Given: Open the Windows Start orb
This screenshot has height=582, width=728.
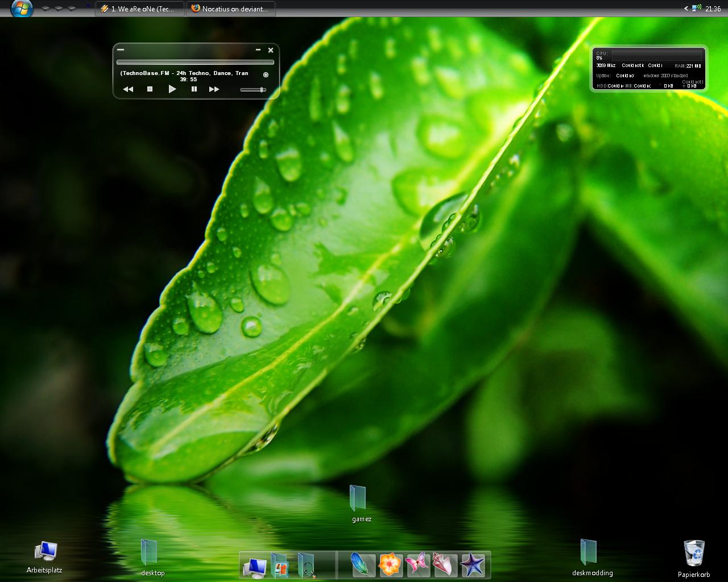Looking at the screenshot, I should (x=21, y=9).
